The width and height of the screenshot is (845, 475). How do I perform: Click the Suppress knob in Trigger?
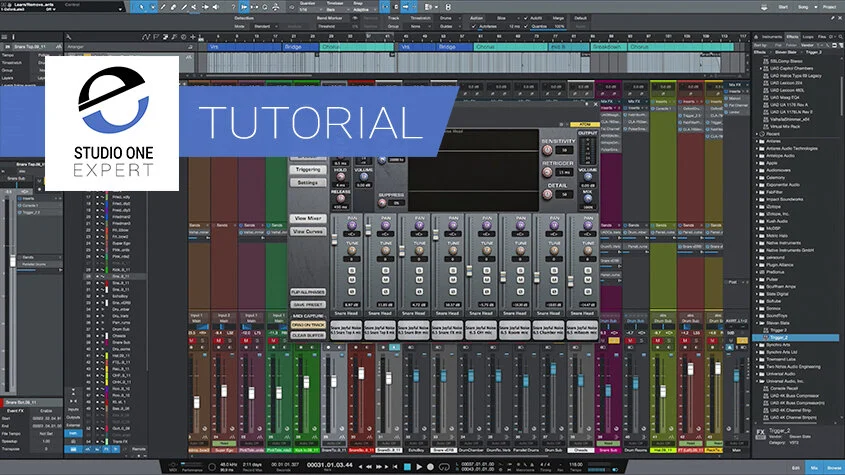(x=382, y=203)
